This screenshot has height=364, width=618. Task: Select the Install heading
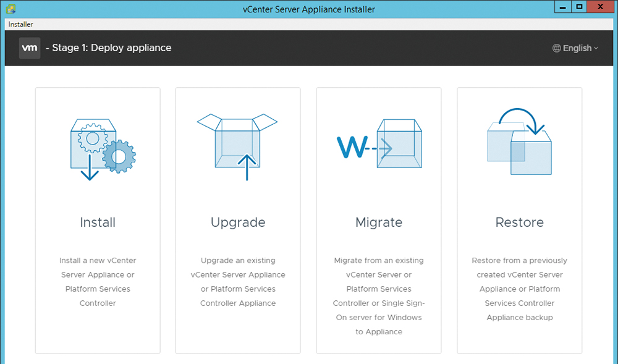[x=98, y=222]
